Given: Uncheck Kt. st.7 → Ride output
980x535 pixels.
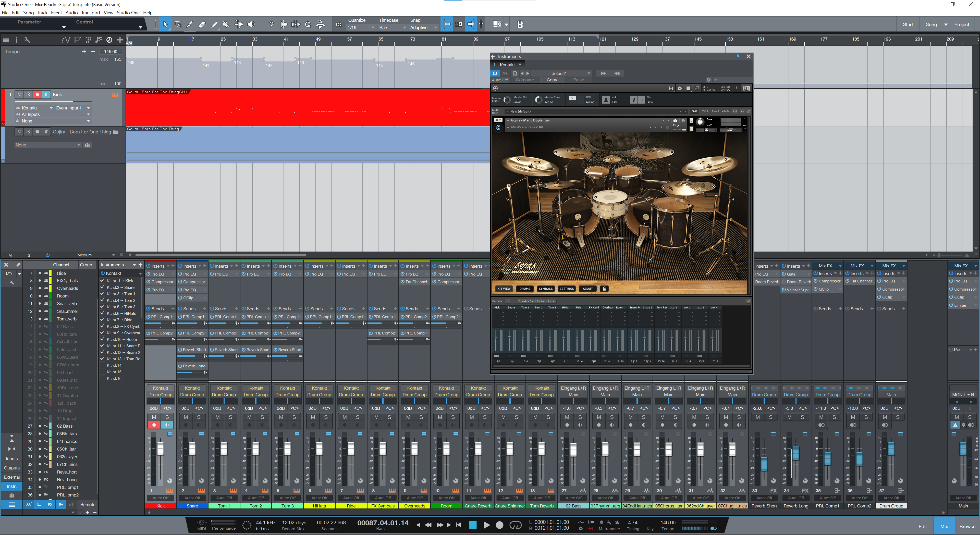Looking at the screenshot, I should [102, 320].
